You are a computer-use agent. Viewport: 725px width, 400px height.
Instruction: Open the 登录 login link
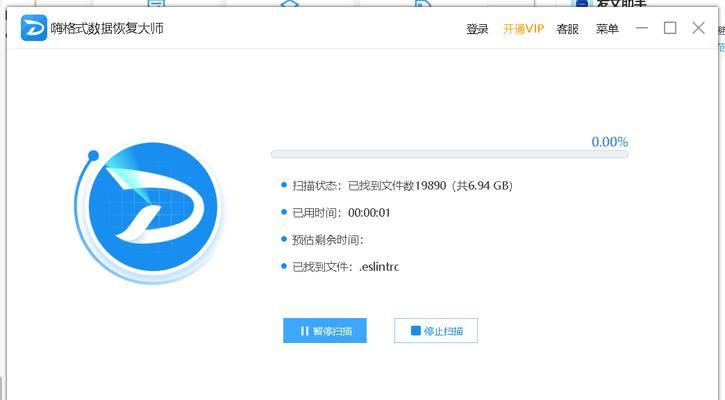tap(477, 29)
